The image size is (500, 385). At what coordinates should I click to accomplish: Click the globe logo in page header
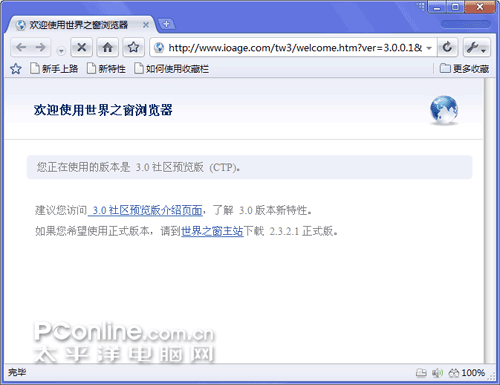(x=444, y=110)
